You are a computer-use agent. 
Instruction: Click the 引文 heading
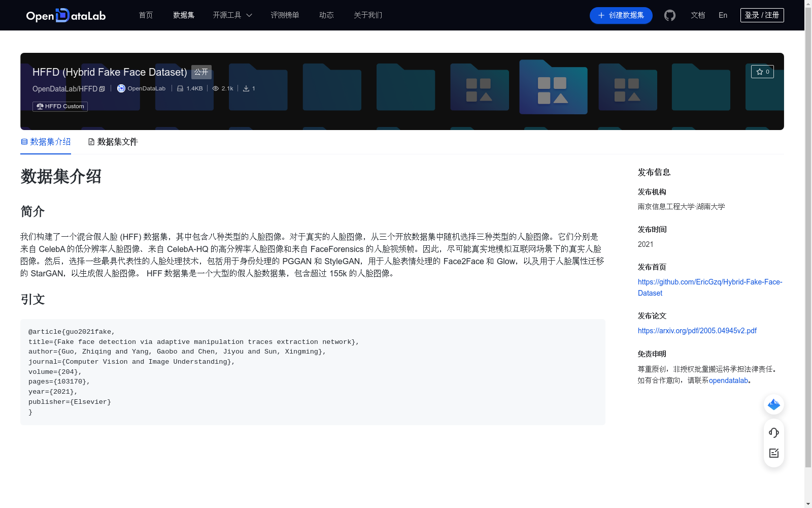(x=32, y=299)
